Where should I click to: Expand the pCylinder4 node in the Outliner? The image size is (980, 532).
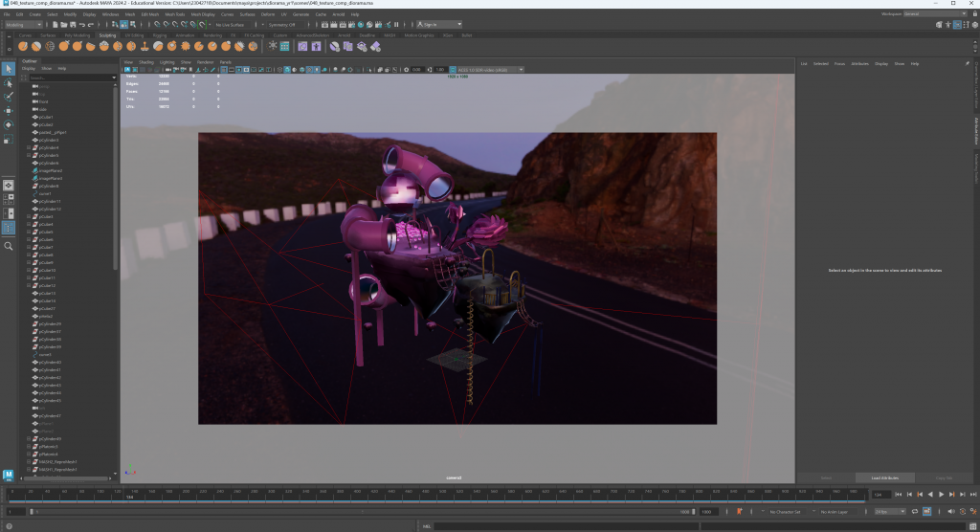click(x=29, y=147)
